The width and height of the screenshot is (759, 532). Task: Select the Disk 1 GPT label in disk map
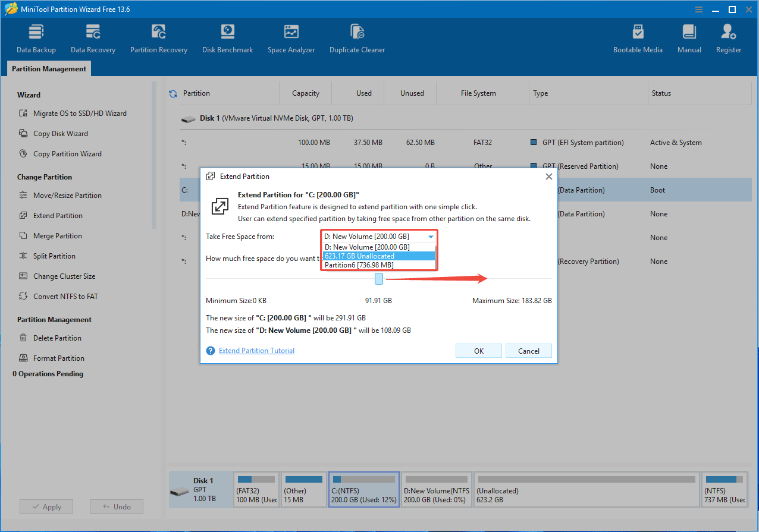click(x=200, y=490)
